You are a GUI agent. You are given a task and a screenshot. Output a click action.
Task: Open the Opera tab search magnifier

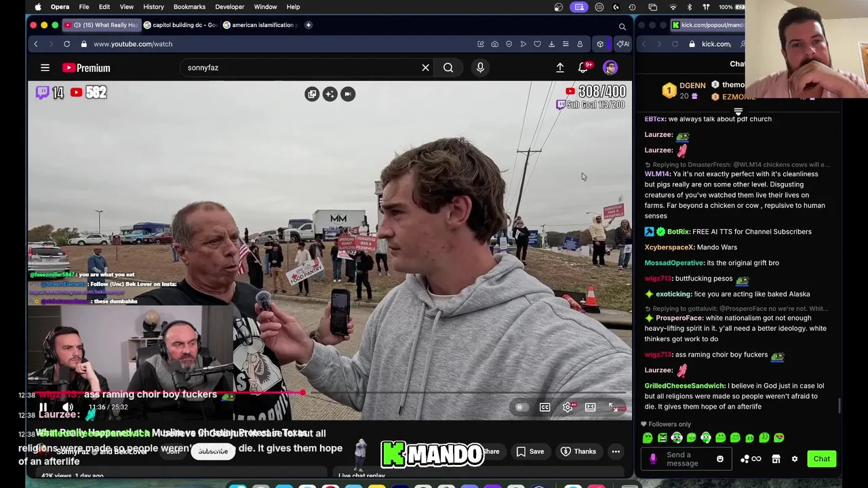(x=622, y=26)
